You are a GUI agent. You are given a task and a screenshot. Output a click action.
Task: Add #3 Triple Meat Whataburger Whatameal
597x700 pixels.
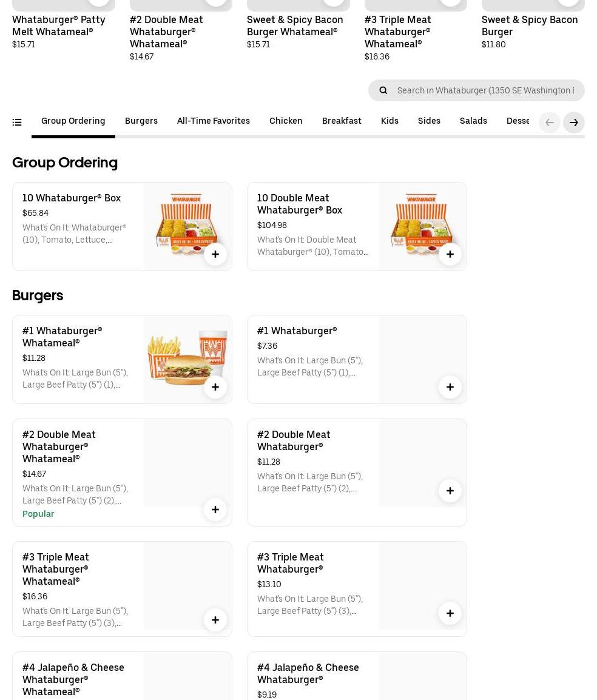(215, 620)
